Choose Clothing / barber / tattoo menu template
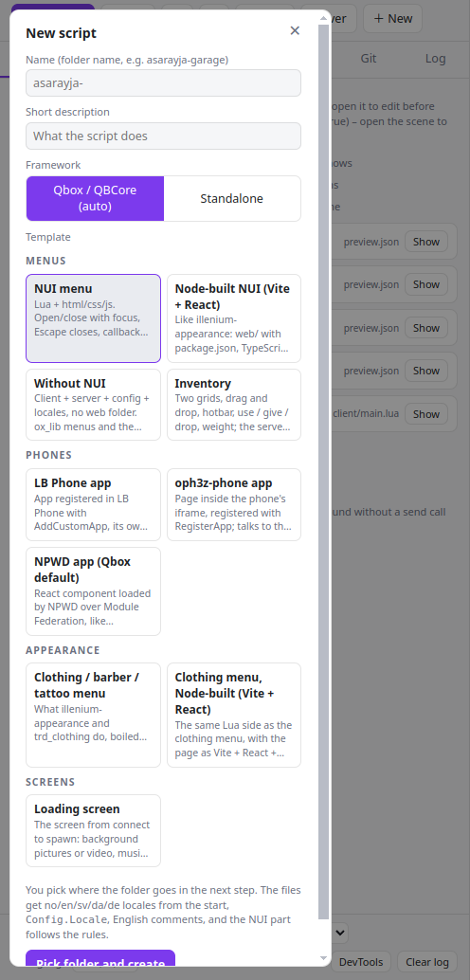 coord(93,715)
